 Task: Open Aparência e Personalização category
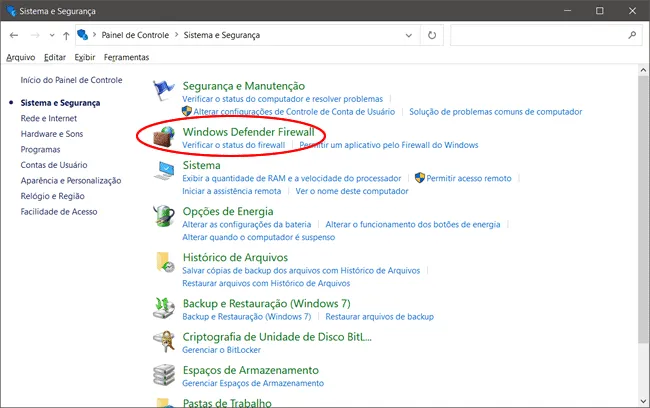coord(71,181)
